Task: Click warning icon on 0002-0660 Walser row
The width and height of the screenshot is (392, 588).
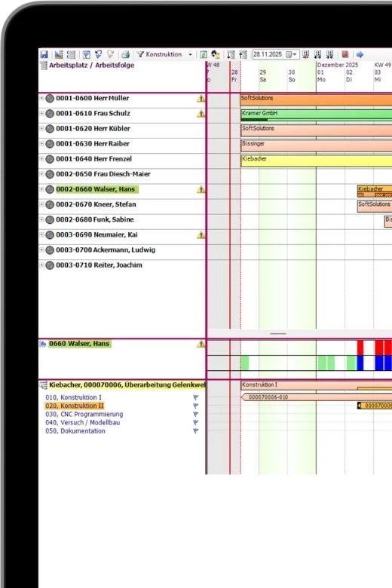Action: pyautogui.click(x=201, y=190)
